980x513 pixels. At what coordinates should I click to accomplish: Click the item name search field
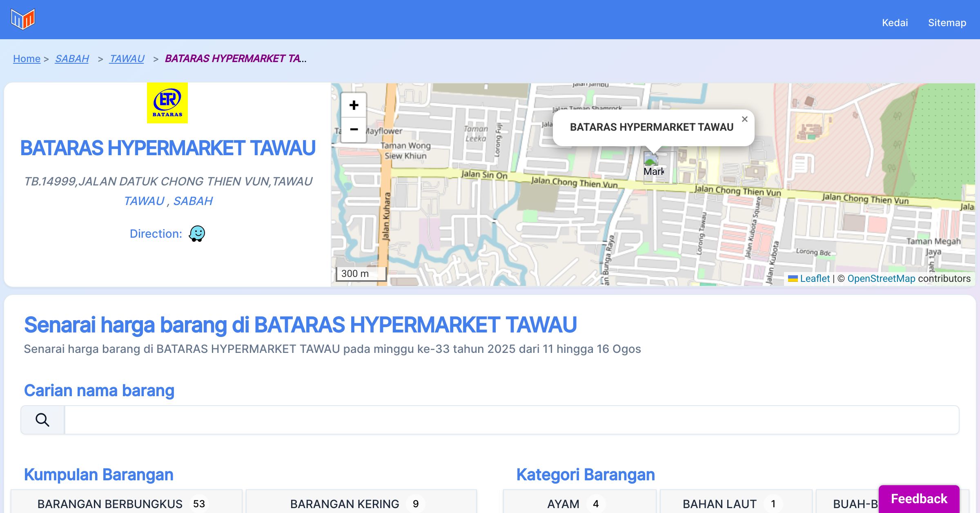coord(511,420)
